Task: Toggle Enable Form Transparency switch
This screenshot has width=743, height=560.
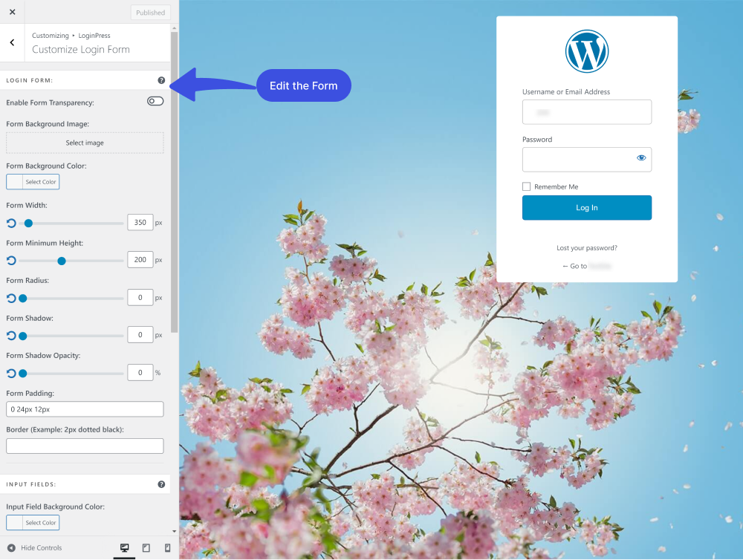Action: click(155, 101)
